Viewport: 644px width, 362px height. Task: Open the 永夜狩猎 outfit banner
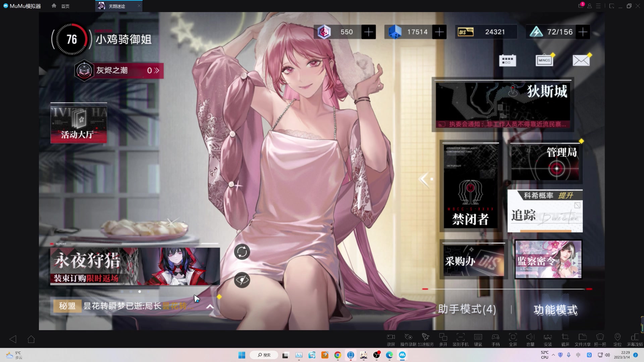pos(135,266)
